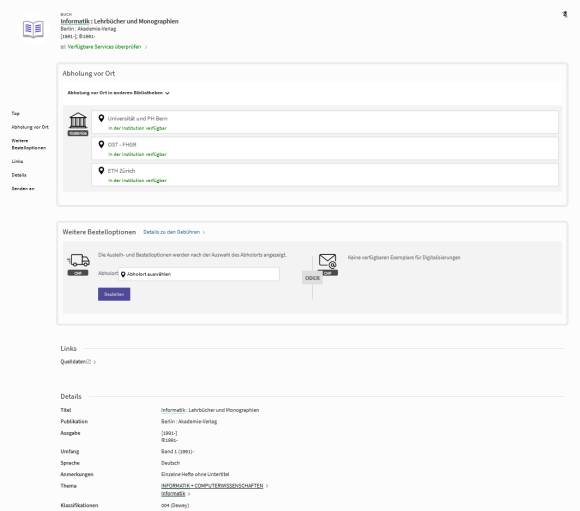Click the location pin beside Universität und PH Bern
580x511 pixels.
tap(101, 118)
